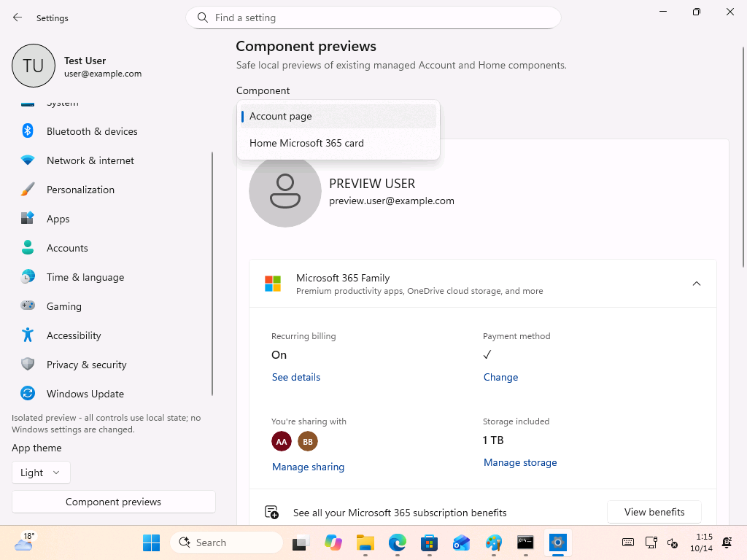
Task: Click the Microsoft 365 logo icon
Action: point(273,284)
